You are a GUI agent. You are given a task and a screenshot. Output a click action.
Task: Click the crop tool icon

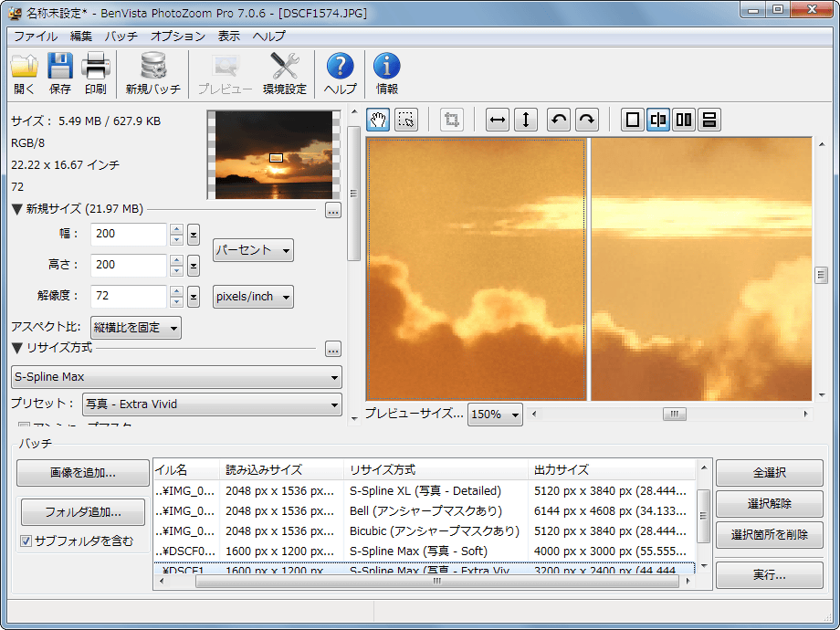click(452, 120)
